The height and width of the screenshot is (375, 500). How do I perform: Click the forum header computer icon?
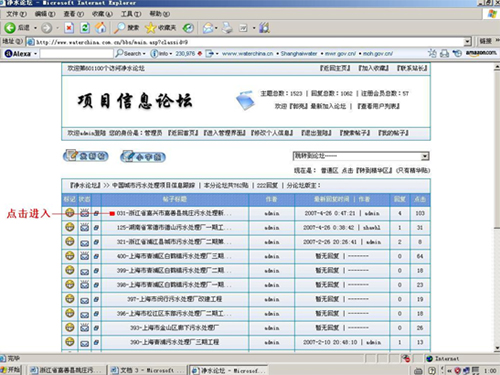(245, 100)
